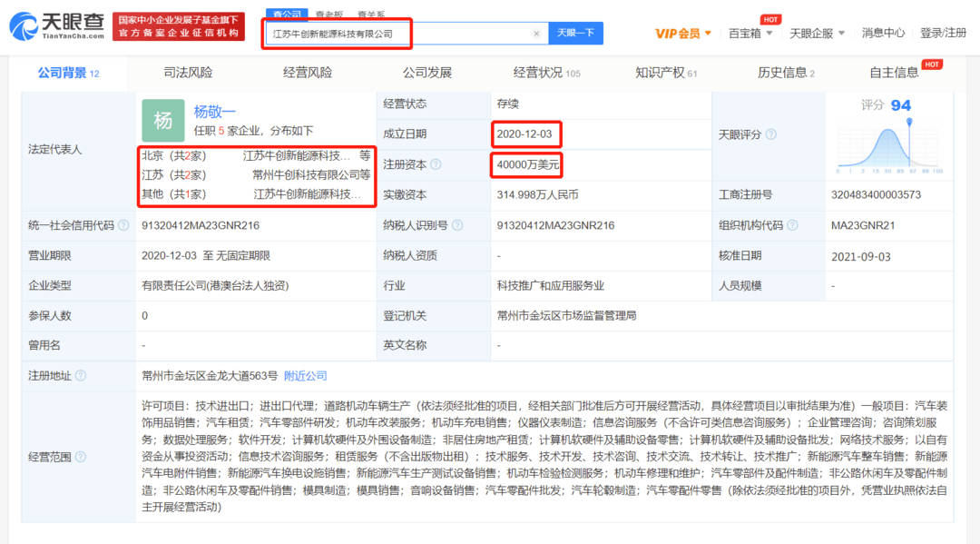Click the 企业类型 value 有限责任公司

215,286
